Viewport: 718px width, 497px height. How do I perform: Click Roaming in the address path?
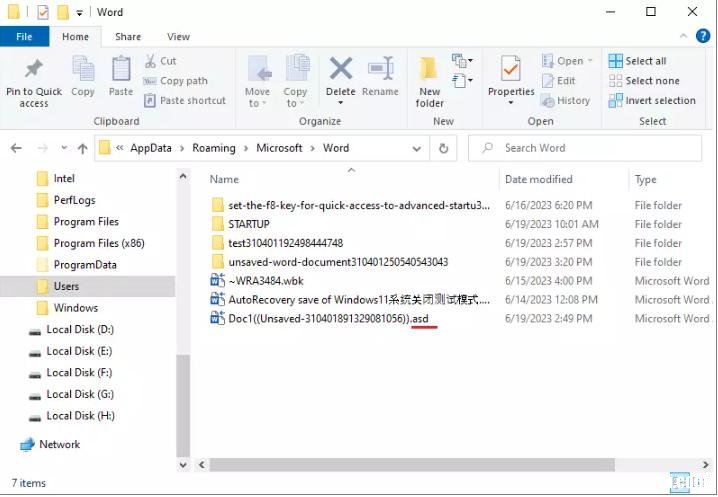tap(214, 148)
